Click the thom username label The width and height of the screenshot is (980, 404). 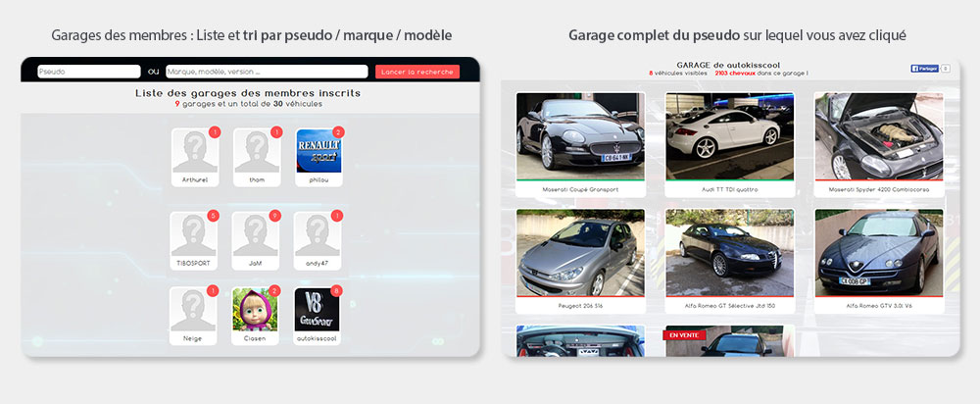coord(257,179)
